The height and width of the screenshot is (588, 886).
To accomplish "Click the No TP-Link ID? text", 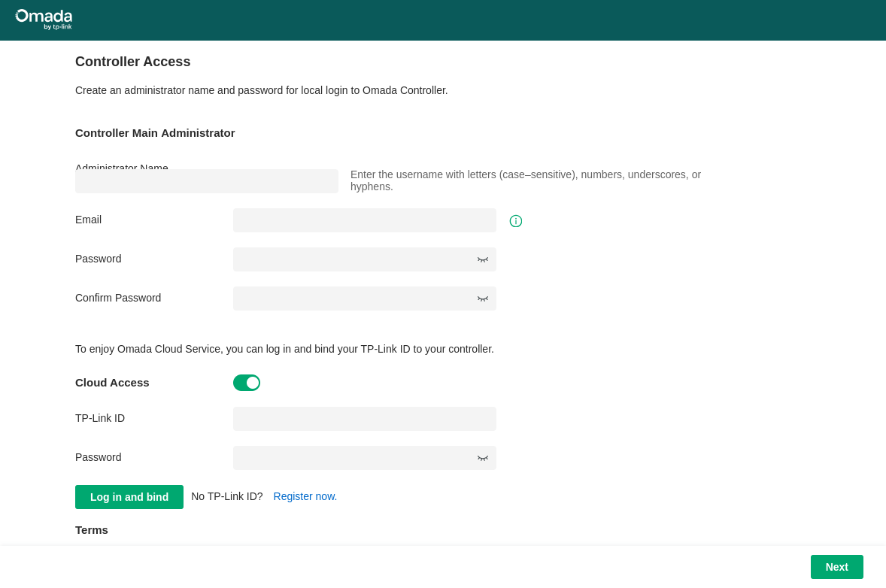I will (227, 496).
